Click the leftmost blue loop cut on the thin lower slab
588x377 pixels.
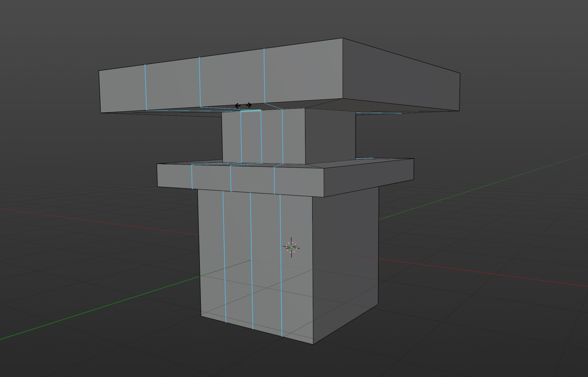pyautogui.click(x=192, y=177)
